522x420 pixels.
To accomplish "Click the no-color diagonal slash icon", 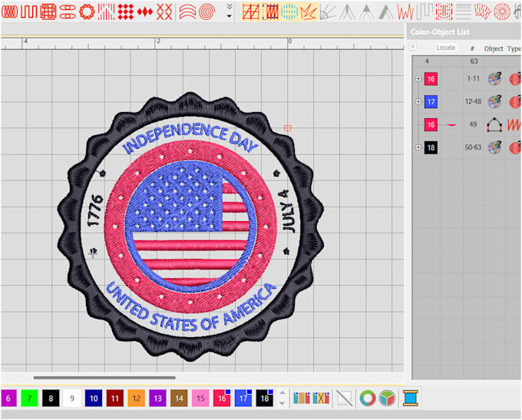I will click(345, 398).
